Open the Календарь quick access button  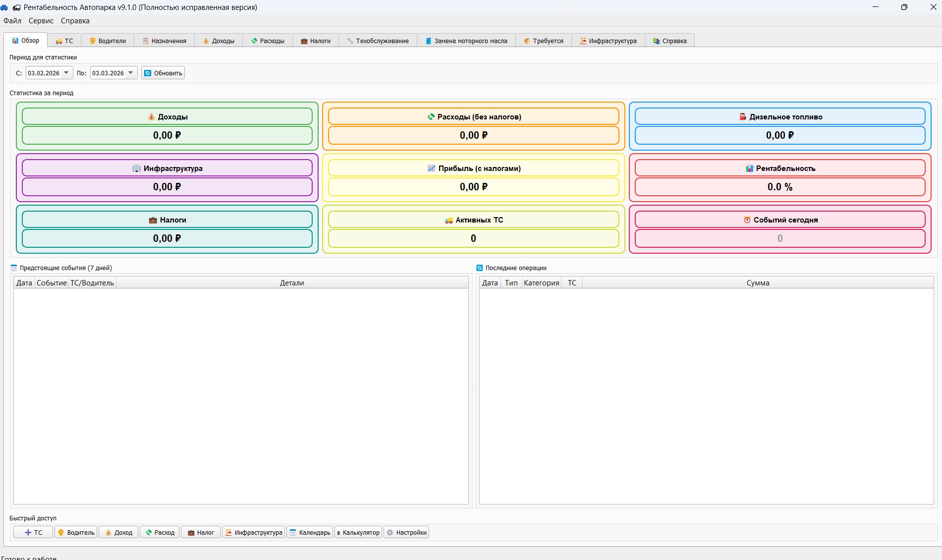(310, 533)
